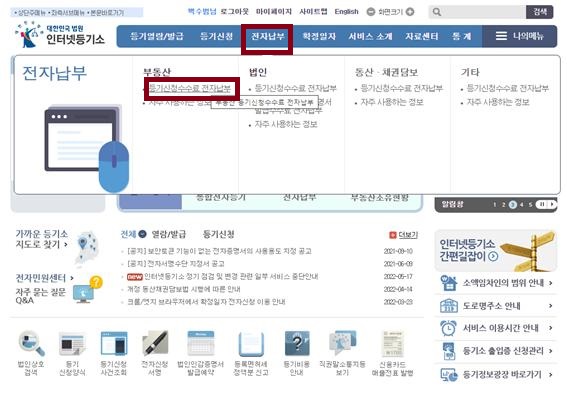Open 가까운 등기소 지도로 찾기
The image size is (567, 394).
[x=42, y=239]
